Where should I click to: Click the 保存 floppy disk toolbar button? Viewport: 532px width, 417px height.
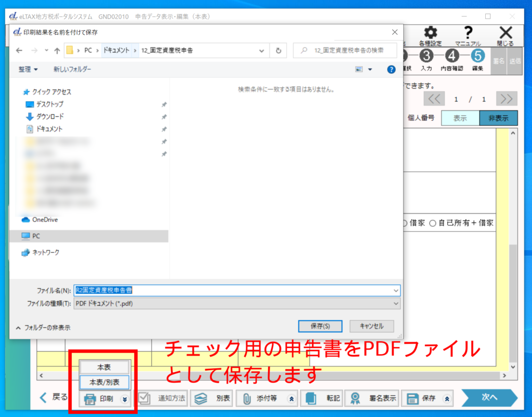pyautogui.click(x=422, y=399)
